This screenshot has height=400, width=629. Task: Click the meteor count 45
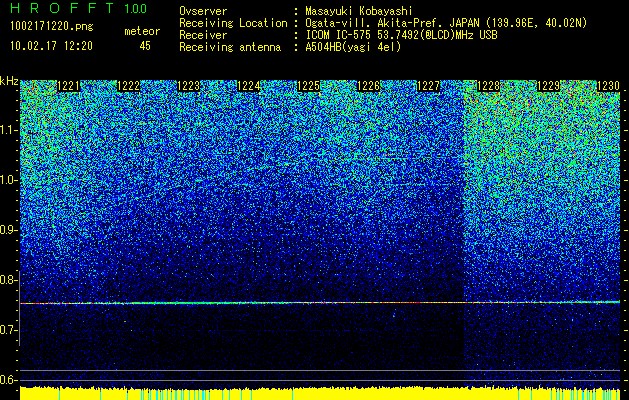click(x=145, y=46)
